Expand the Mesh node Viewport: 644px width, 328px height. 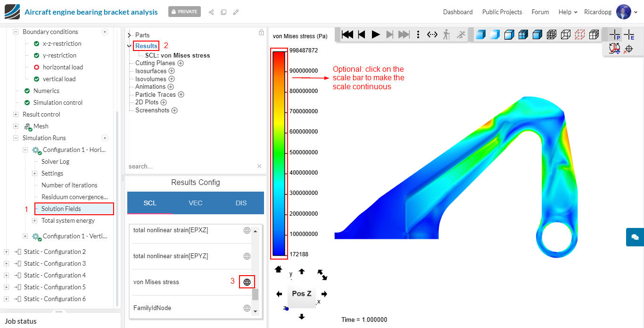pyautogui.click(x=16, y=126)
